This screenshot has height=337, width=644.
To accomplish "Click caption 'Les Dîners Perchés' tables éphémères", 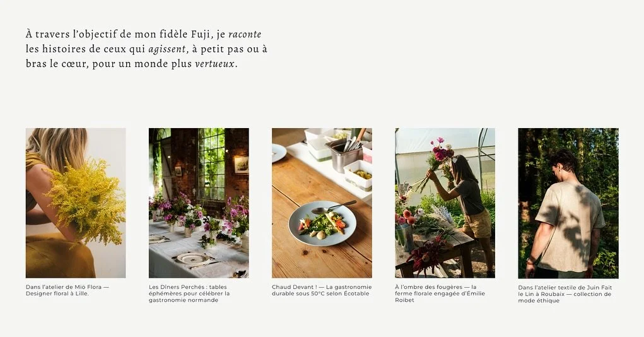I will pos(189,293).
